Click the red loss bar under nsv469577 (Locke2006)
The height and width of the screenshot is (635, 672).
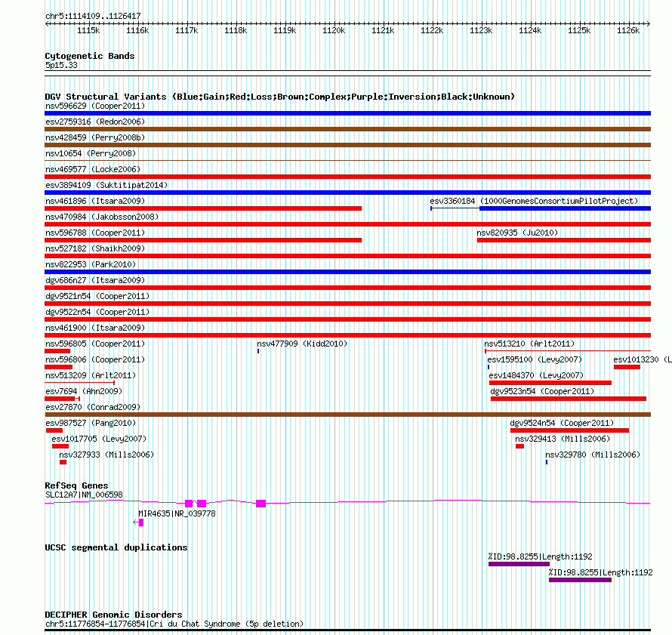point(347,177)
